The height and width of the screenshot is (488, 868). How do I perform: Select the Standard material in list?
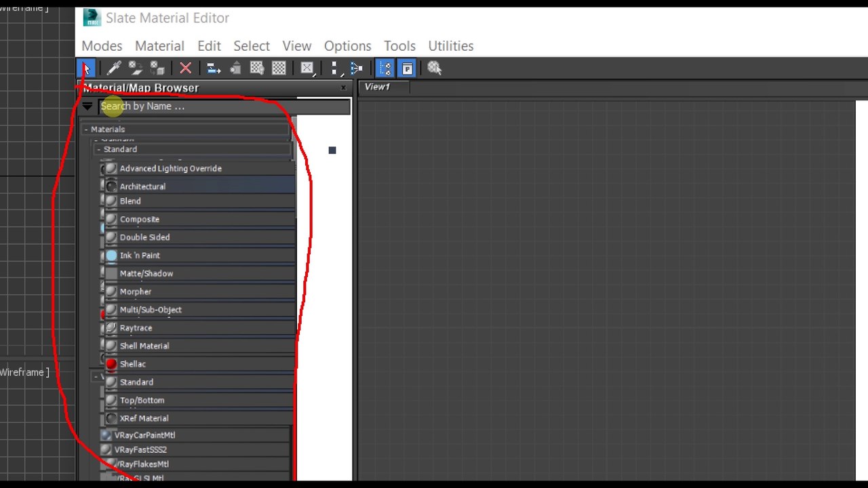[x=198, y=382]
